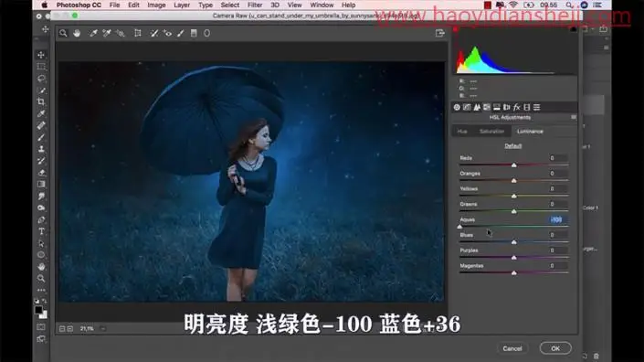Open the Presets panel icon
Screen dimensions: 644x362
point(537,107)
